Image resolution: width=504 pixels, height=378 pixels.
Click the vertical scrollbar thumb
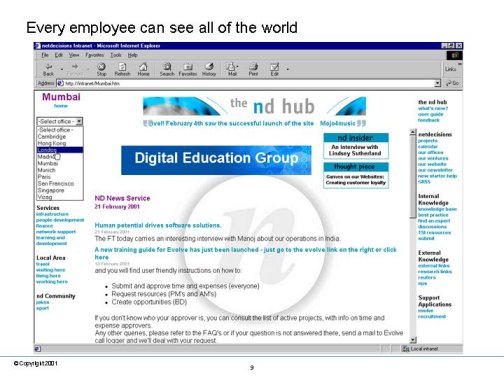pyautogui.click(x=413, y=177)
